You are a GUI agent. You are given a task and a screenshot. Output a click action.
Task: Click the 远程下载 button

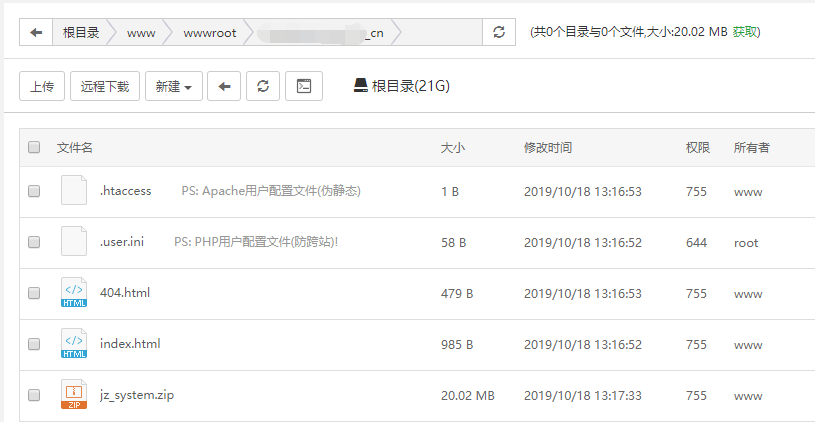[105, 87]
